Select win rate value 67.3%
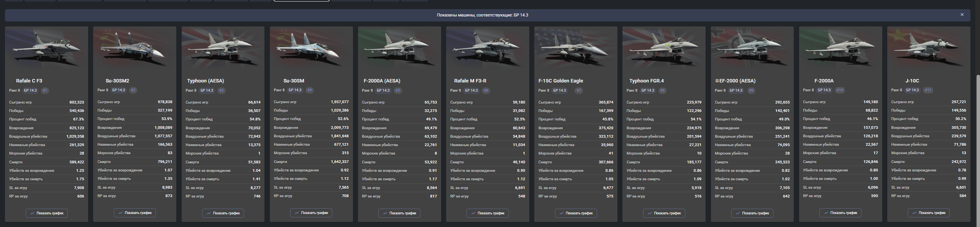Viewport: 980px width, 227px height. [x=79, y=119]
